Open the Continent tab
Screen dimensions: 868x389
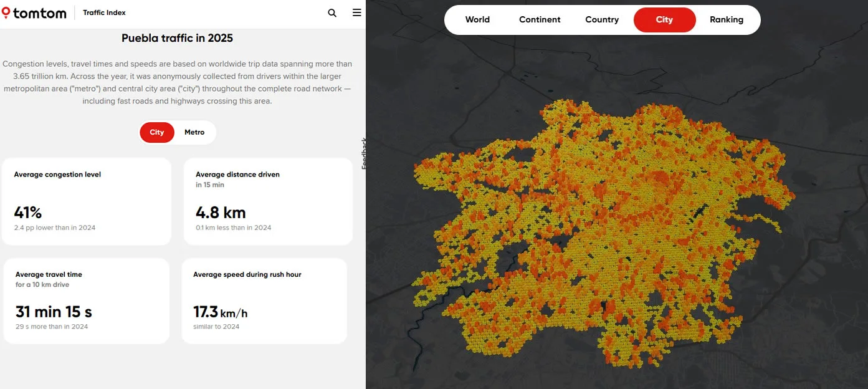coord(540,20)
